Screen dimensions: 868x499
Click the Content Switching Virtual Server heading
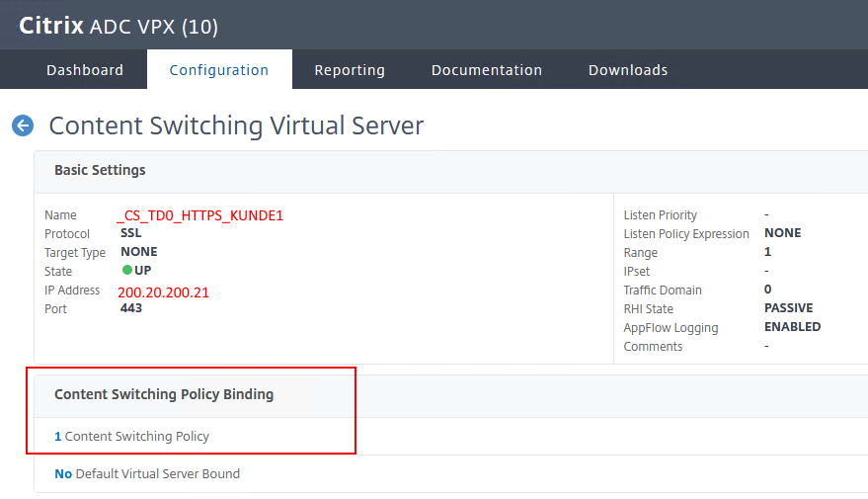[236, 125]
